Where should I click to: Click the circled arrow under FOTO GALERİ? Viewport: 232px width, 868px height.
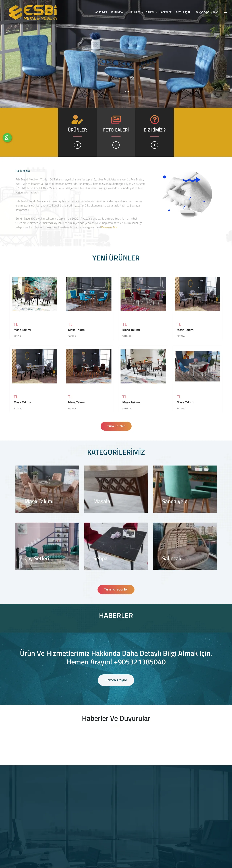(116, 145)
